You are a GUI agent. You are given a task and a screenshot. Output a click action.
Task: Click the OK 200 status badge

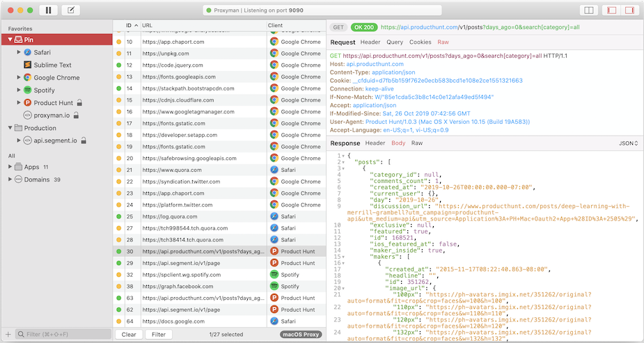[x=364, y=27]
